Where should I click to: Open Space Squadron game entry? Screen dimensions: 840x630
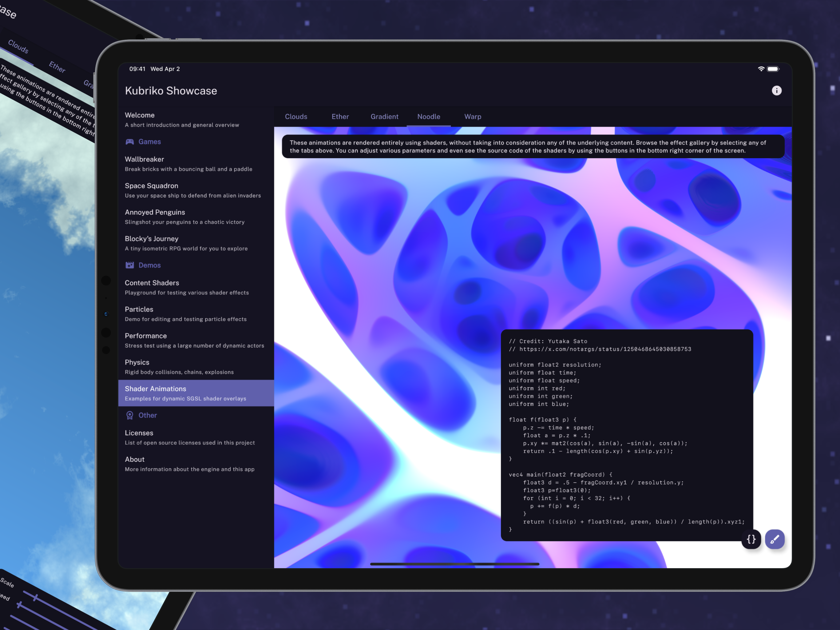[x=192, y=190]
